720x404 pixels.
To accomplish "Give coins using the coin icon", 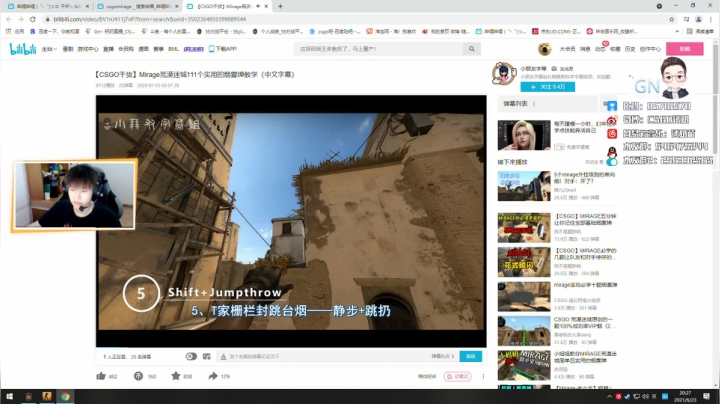I will [138, 376].
